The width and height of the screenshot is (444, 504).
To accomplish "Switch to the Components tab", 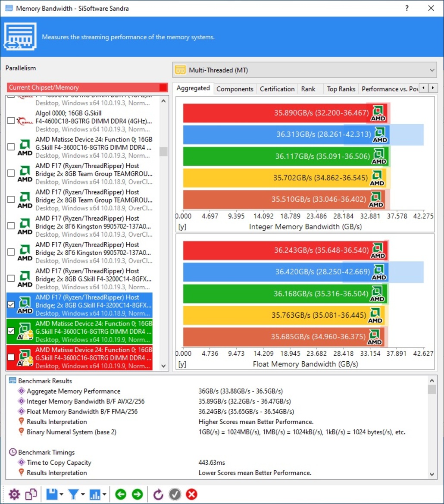I will pyautogui.click(x=235, y=89).
